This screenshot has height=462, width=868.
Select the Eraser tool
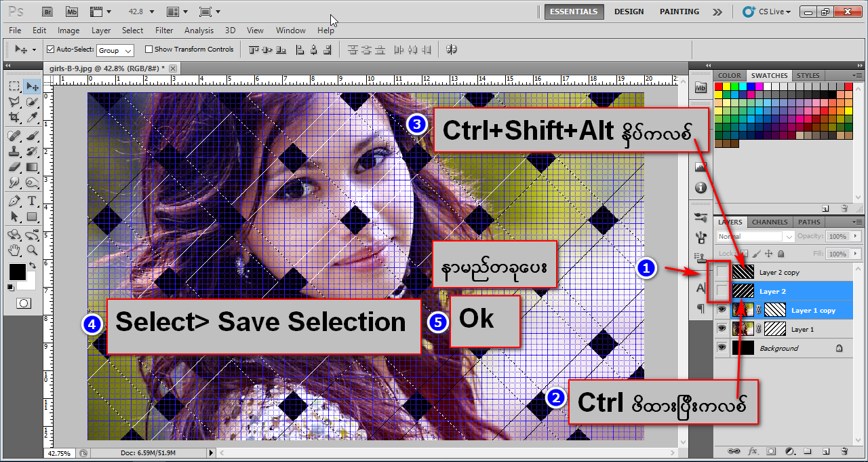(14, 167)
